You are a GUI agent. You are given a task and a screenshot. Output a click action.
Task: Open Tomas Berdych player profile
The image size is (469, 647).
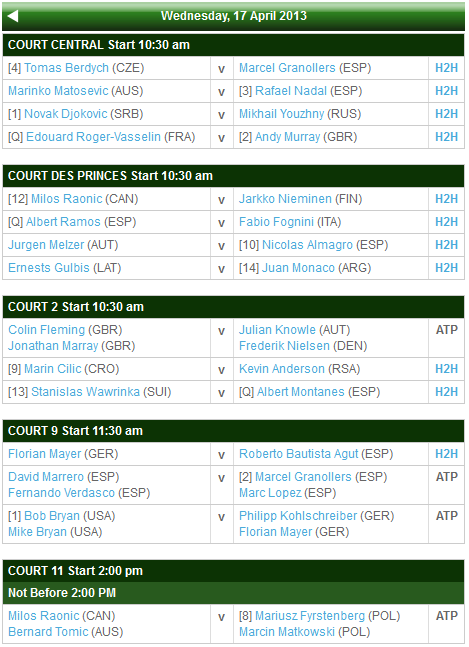point(66,68)
